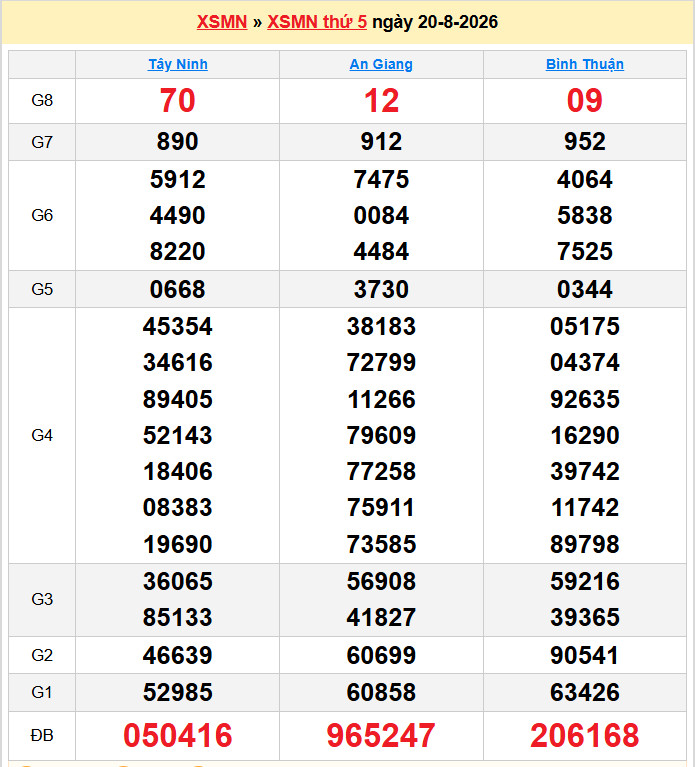Click the G4 number 75911

tap(381, 507)
